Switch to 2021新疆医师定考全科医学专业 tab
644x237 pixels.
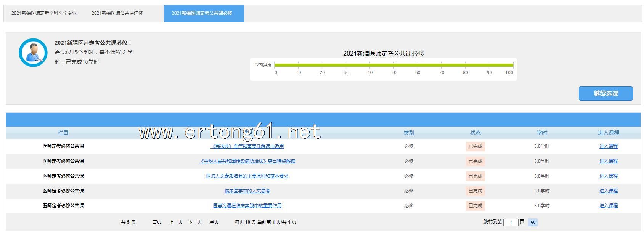[44, 13]
